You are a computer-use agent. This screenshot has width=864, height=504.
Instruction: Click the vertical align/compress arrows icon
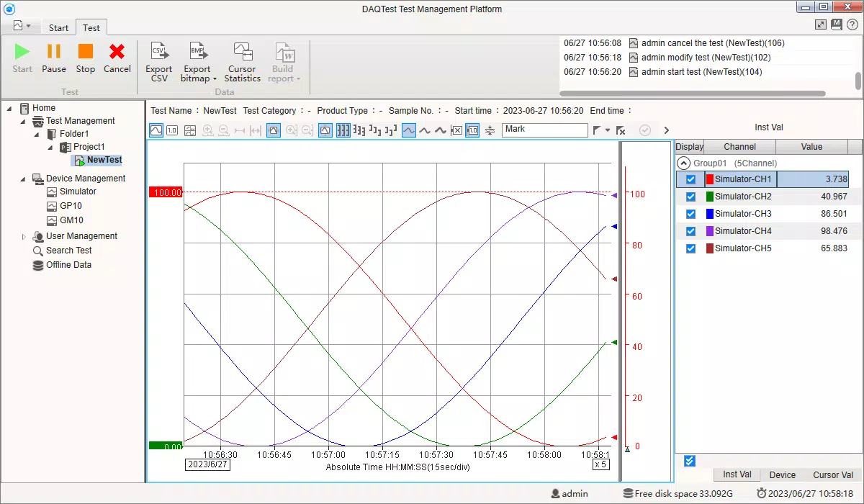coord(490,130)
